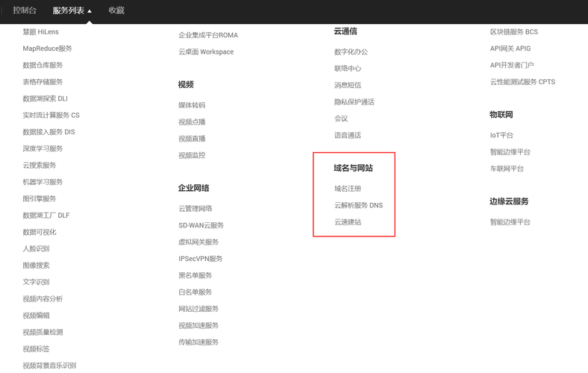Open IoT平台 under 物联网
Image resolution: width=588 pixels, height=373 pixels.
501,135
